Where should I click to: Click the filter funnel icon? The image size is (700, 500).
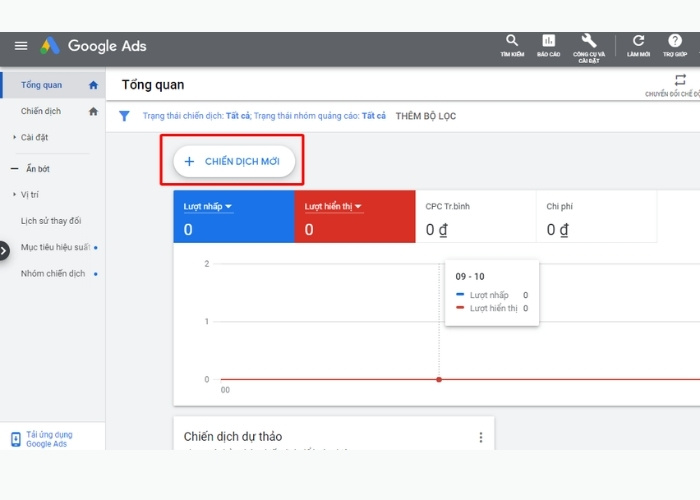pos(124,116)
